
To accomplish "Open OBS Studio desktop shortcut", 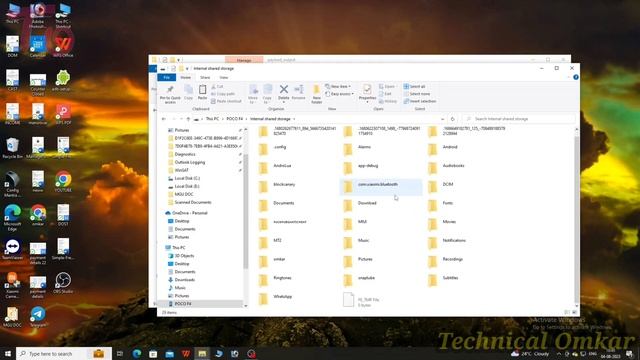I will (x=63, y=283).
